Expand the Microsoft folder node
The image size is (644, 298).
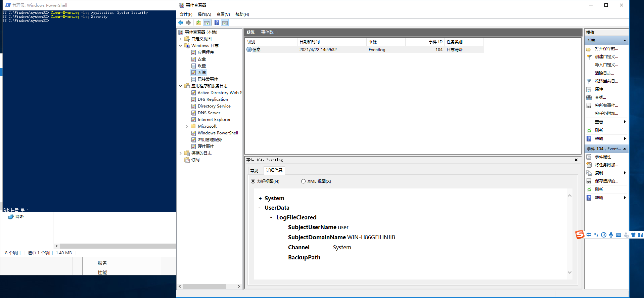click(187, 126)
